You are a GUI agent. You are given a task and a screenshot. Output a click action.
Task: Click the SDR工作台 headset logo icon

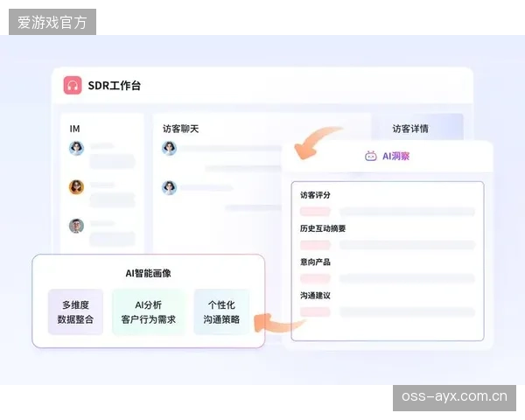[x=73, y=86]
